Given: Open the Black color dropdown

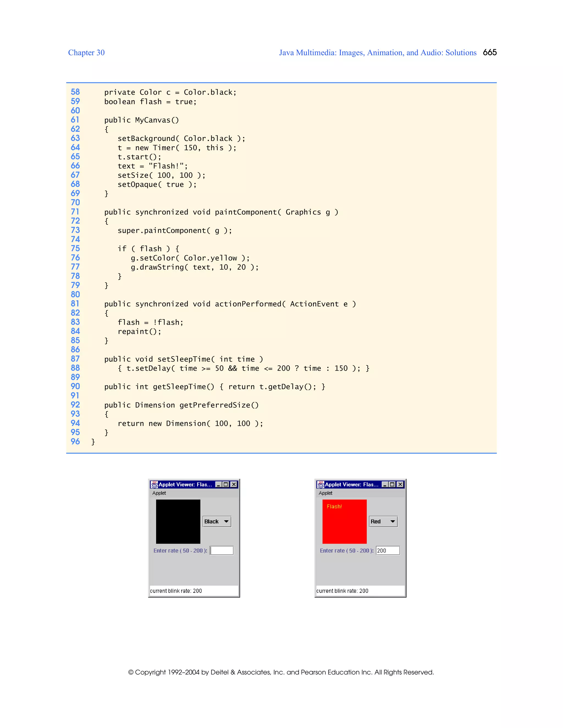Looking at the screenshot, I should pos(217,521).
